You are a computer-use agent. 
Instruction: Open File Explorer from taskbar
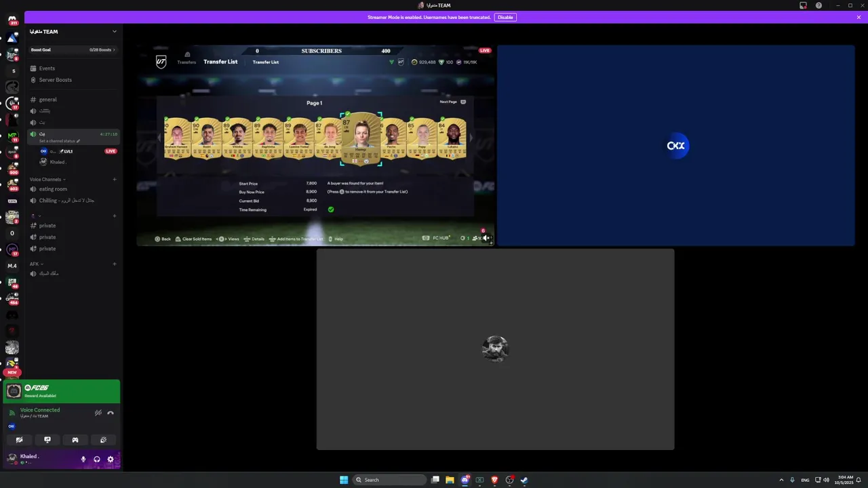tap(450, 480)
